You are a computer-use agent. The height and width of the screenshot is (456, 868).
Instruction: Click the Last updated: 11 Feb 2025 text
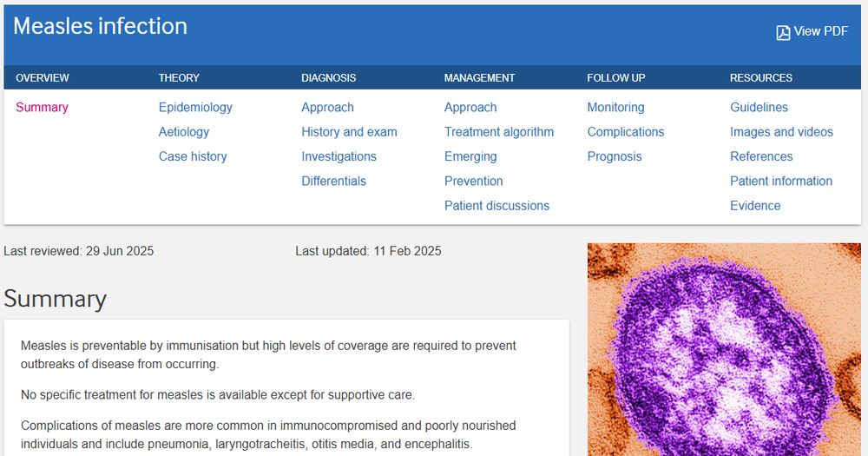pos(368,251)
